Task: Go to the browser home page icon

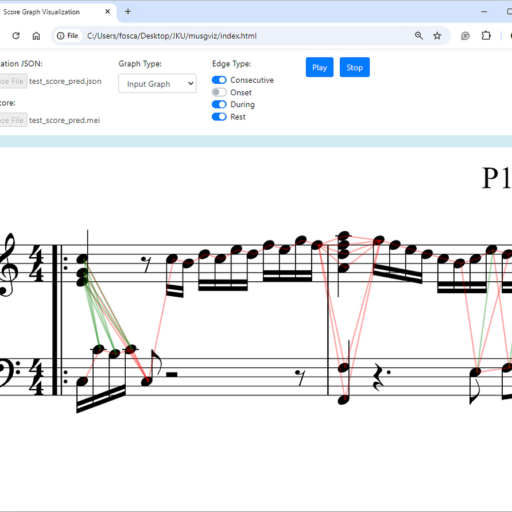Action: (36, 36)
